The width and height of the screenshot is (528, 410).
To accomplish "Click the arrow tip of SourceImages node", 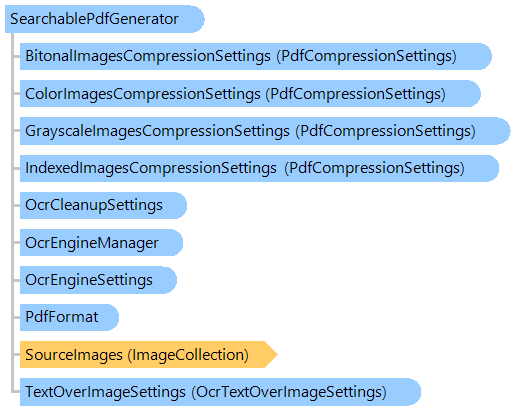I will pyautogui.click(x=271, y=354).
